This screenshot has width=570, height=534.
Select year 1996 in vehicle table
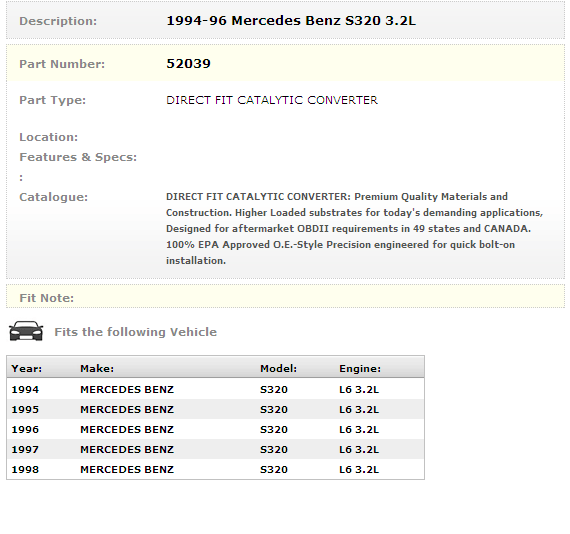coord(25,430)
